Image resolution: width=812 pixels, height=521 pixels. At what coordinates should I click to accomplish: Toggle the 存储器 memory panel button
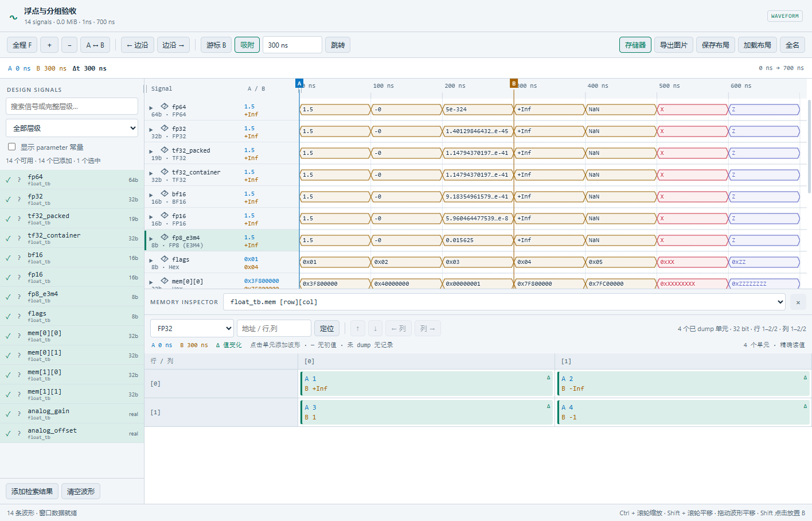[635, 45]
